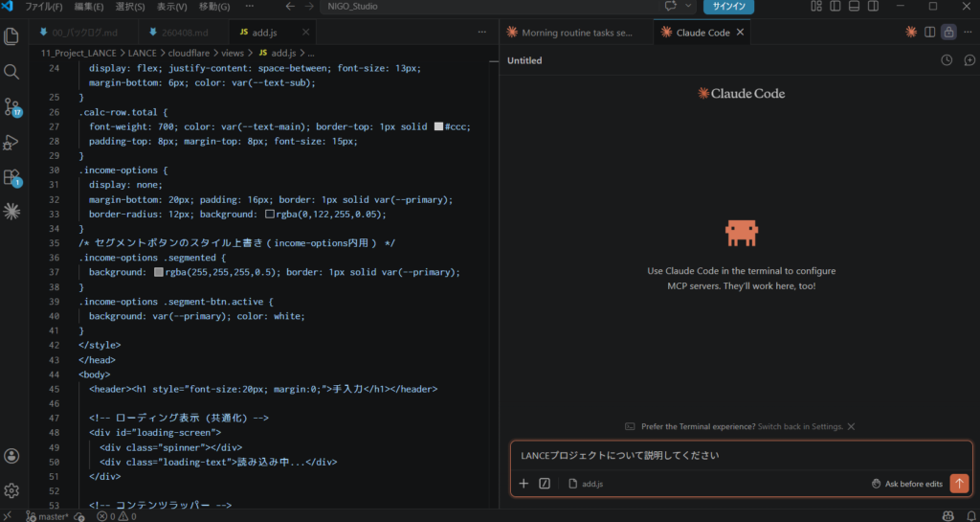Send the prompt with the orange arrow button
This screenshot has height=522, width=980.
(x=959, y=484)
